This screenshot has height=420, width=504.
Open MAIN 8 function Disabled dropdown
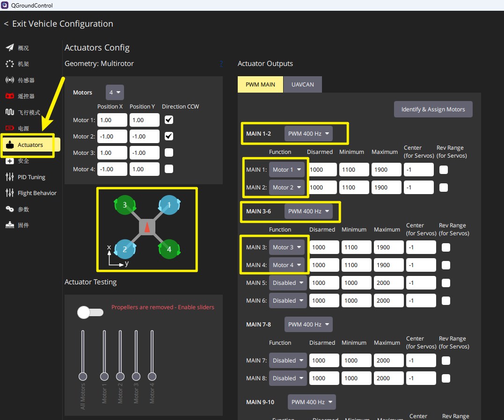[x=288, y=378]
